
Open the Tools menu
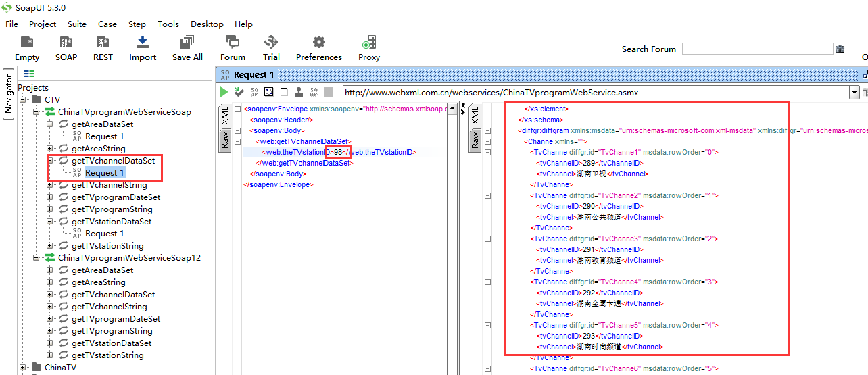[x=168, y=24]
